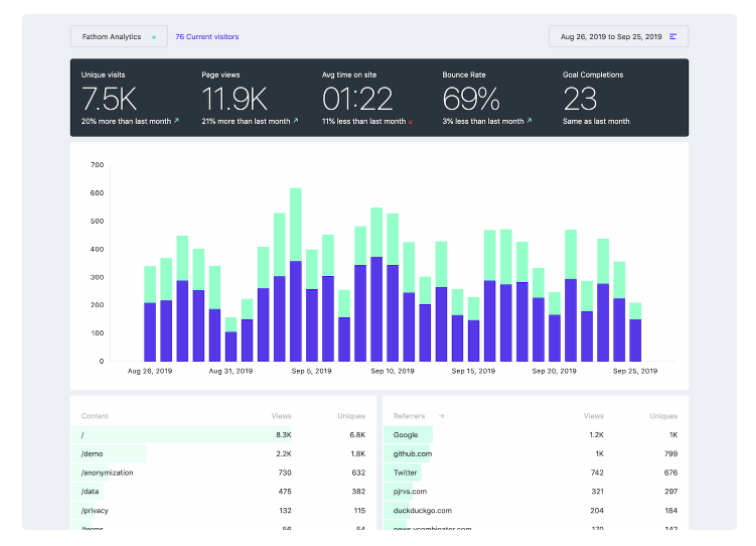Open the duckduckgo.com referrer row
The width and height of the screenshot is (756, 546).
click(535, 510)
